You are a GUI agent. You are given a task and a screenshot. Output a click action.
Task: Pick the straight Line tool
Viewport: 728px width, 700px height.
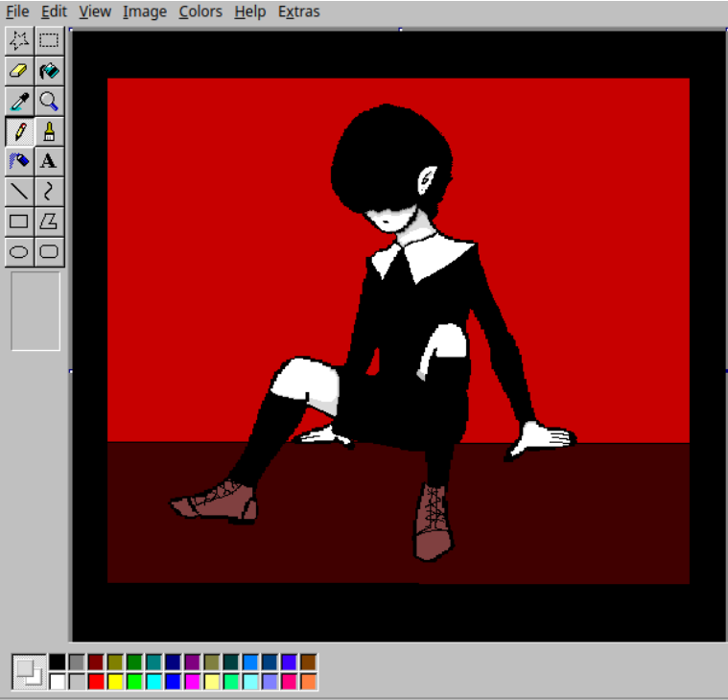(x=18, y=192)
